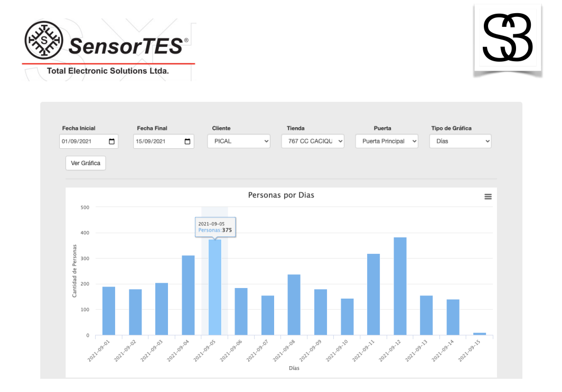Click the Fecha Inicial date field

(x=82, y=141)
